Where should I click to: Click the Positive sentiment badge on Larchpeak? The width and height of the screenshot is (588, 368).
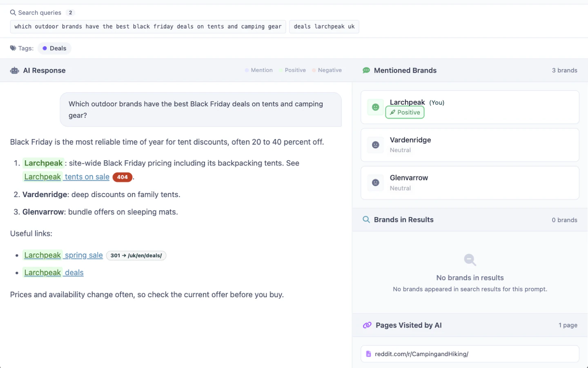(405, 112)
